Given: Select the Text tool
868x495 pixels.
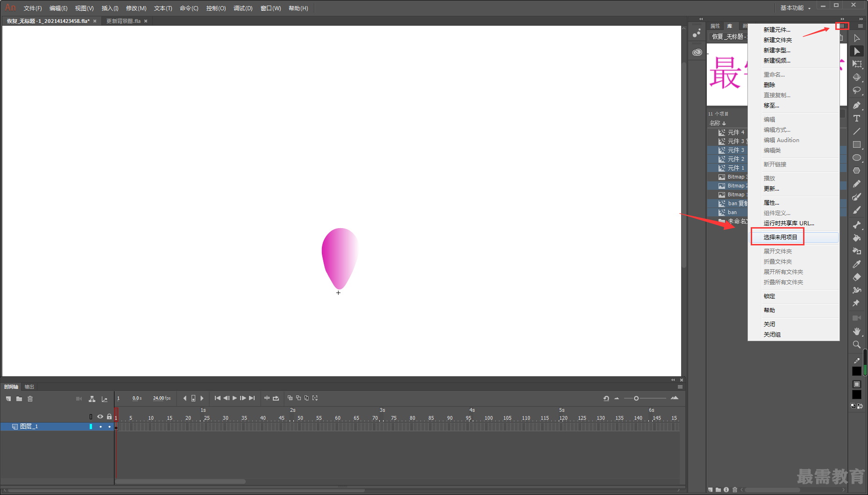Looking at the screenshot, I should (857, 118).
